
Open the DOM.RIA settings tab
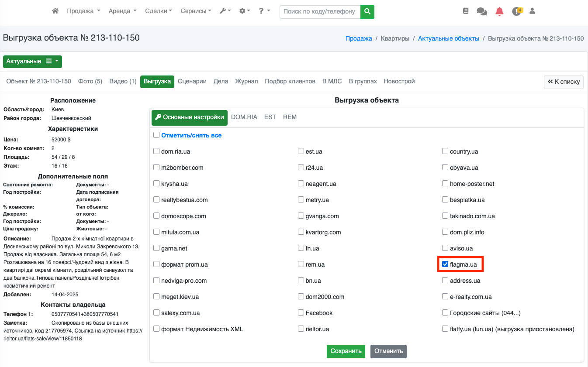point(244,117)
